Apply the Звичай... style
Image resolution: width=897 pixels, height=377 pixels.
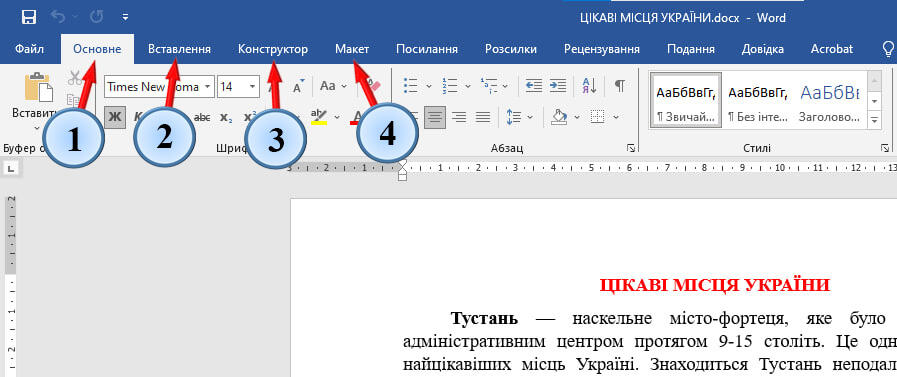(x=686, y=100)
